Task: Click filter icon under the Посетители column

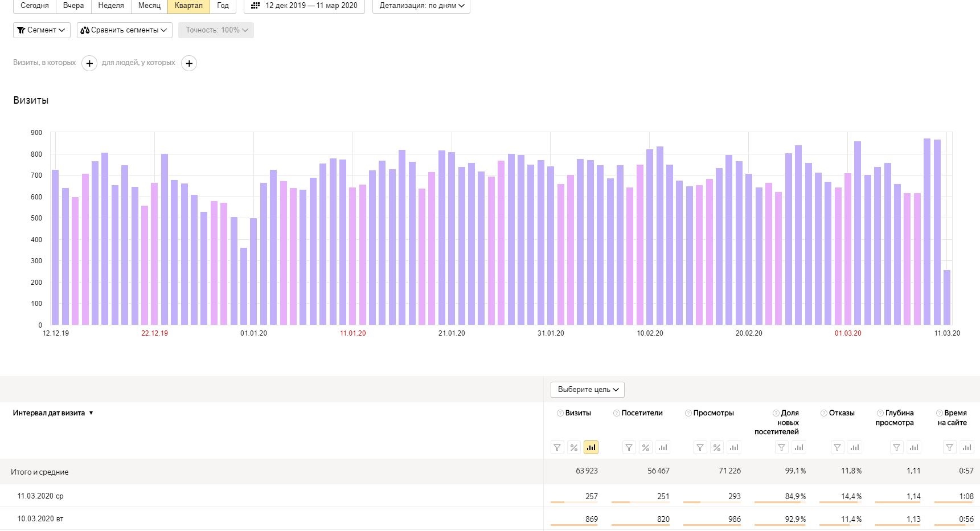Action: (x=629, y=448)
